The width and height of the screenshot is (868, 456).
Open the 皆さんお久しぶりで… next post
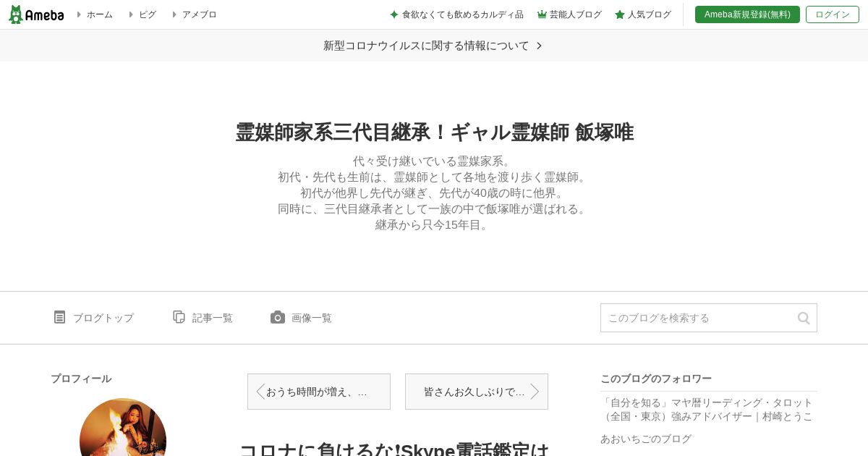(477, 392)
